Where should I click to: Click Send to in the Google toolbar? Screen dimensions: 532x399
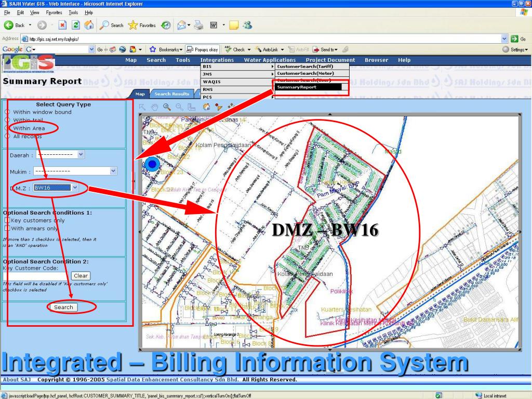tap(325, 49)
